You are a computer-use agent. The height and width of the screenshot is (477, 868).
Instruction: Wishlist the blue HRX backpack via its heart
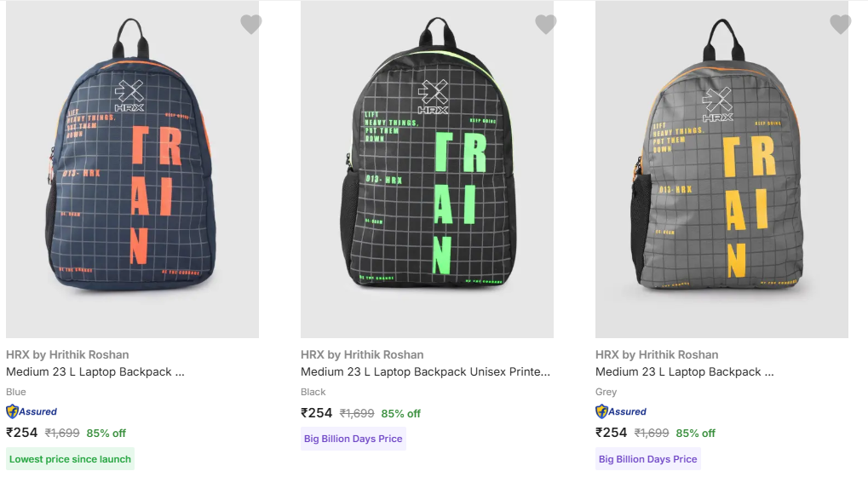pyautogui.click(x=250, y=25)
